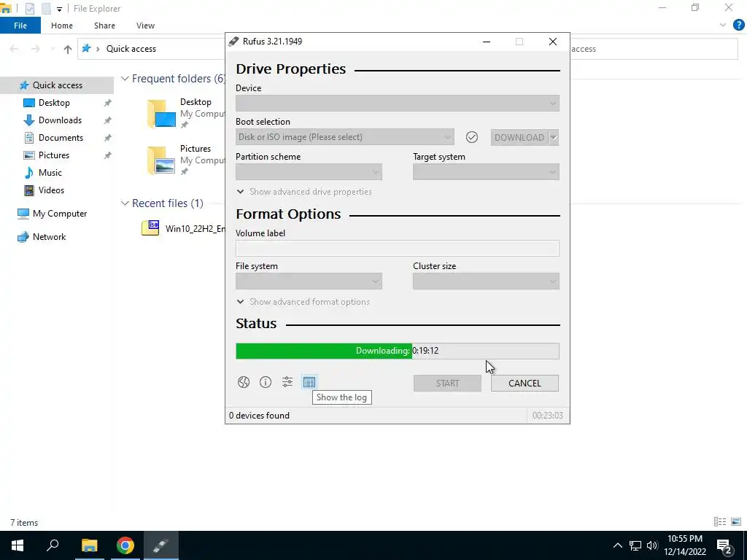
Task: Open Pictures in the navigation pane
Action: (54, 155)
